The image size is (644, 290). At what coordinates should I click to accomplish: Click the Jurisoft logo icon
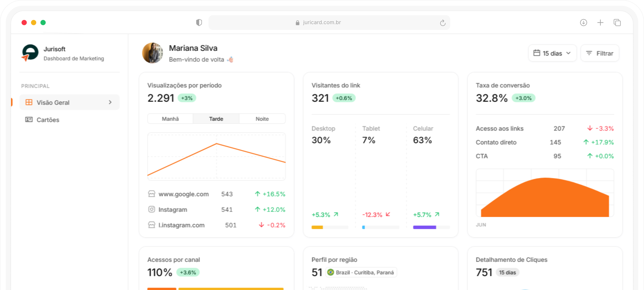(30, 53)
